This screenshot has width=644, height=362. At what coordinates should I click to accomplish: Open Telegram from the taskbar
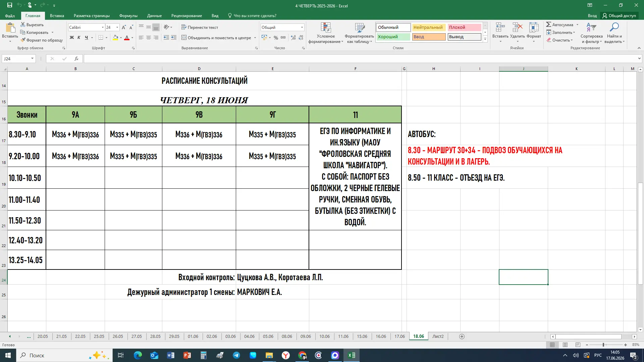(236, 355)
